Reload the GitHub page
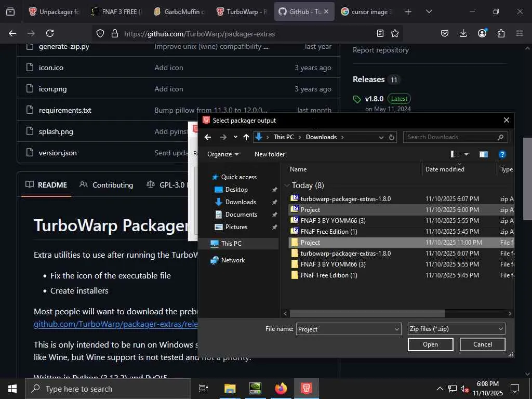This screenshot has height=399, width=532. [50, 33]
